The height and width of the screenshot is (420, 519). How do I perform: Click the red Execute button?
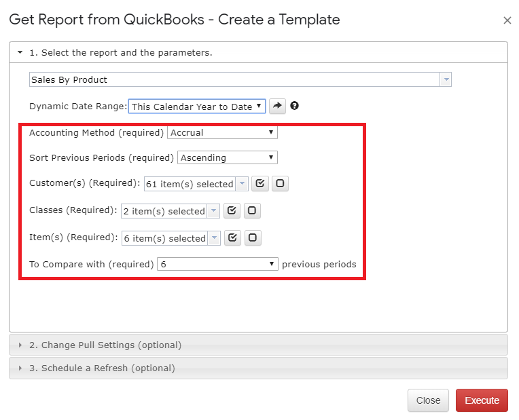(x=482, y=400)
